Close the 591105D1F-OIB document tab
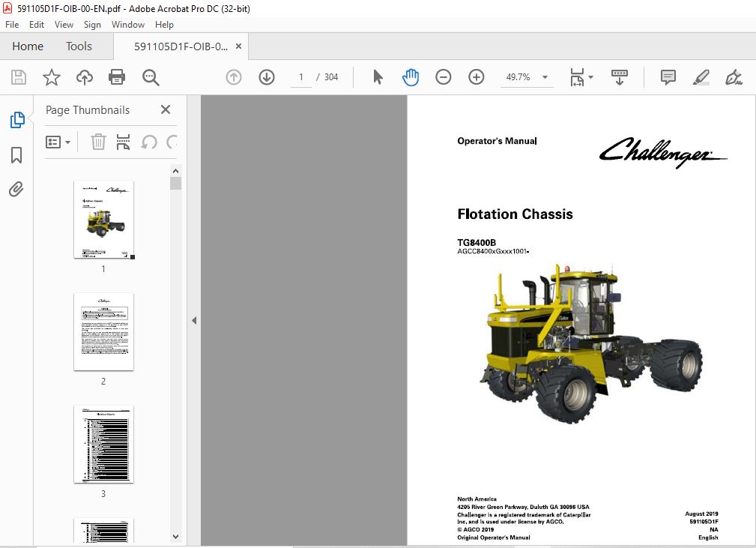Viewport: 756px width, 548px height. (x=238, y=46)
